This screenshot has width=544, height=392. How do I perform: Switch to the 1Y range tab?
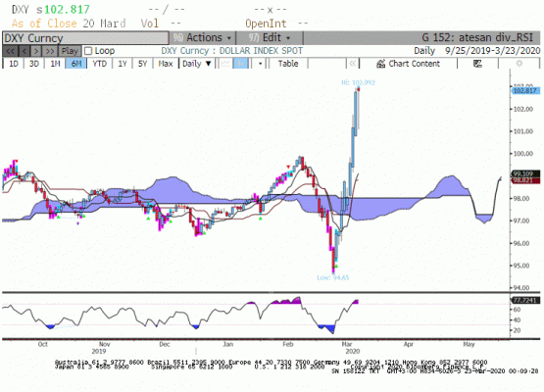[123, 64]
